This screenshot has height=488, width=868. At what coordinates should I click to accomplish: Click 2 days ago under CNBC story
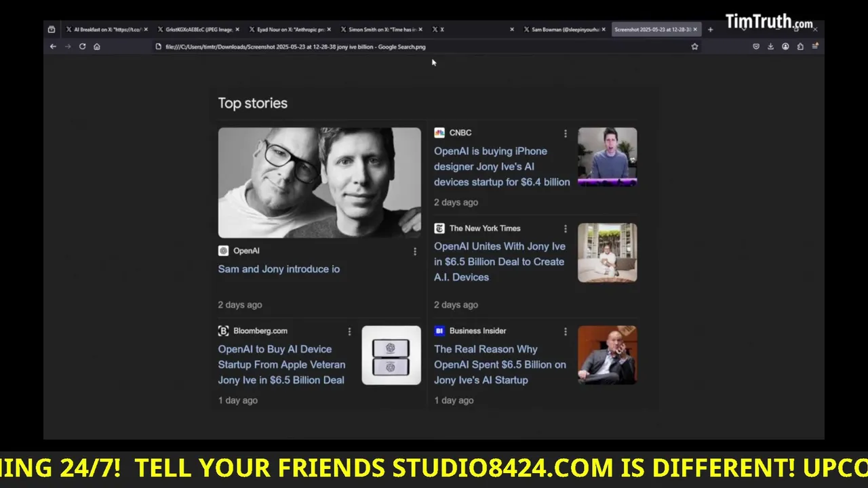[x=456, y=202]
